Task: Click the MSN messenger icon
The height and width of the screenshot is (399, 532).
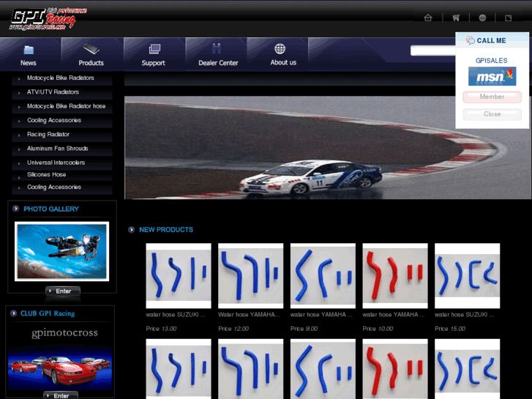Action: point(492,76)
